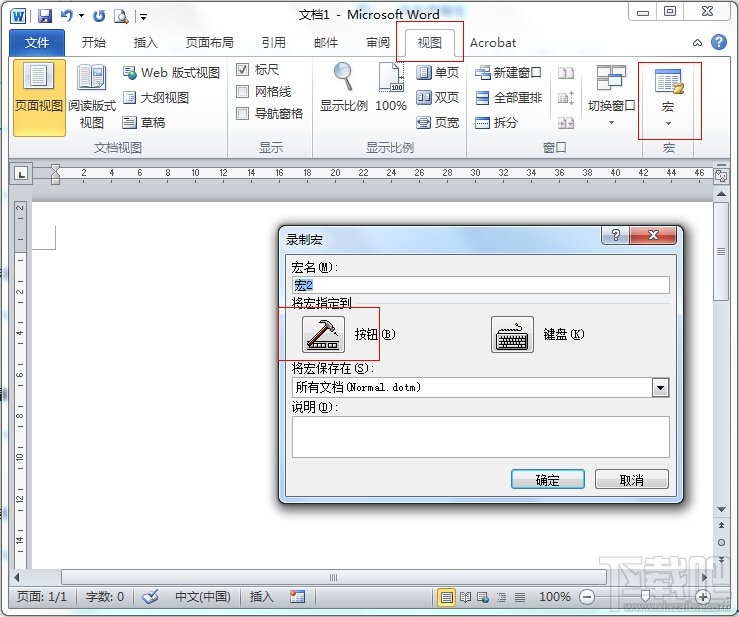Viewport: 739px width, 617px height.
Task: Click View Side by Side icon
Action: 566,73
